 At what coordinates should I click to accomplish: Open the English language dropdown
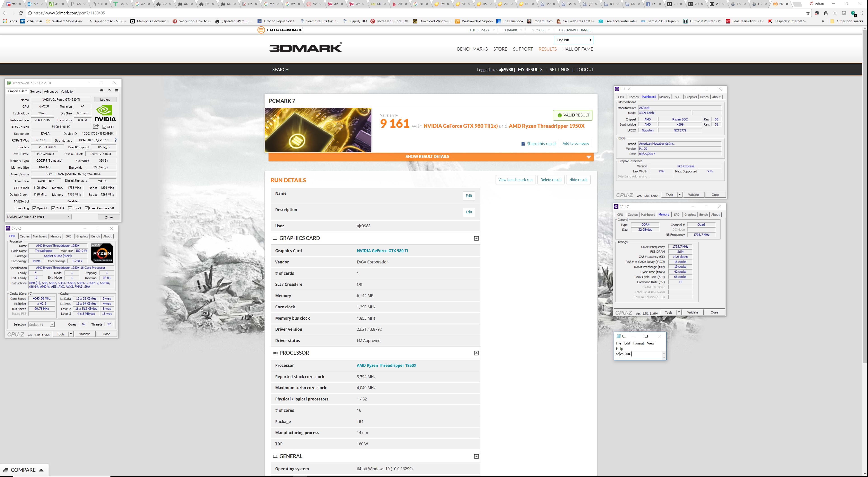tap(573, 40)
